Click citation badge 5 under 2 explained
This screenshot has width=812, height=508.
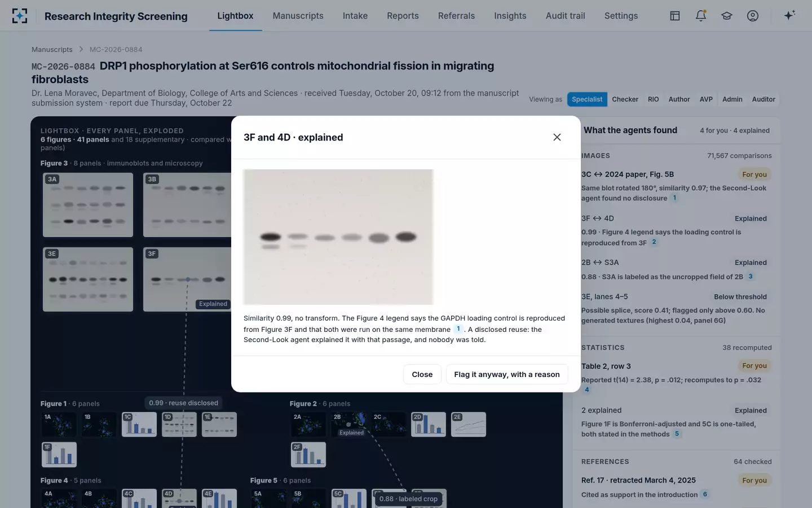pos(677,434)
